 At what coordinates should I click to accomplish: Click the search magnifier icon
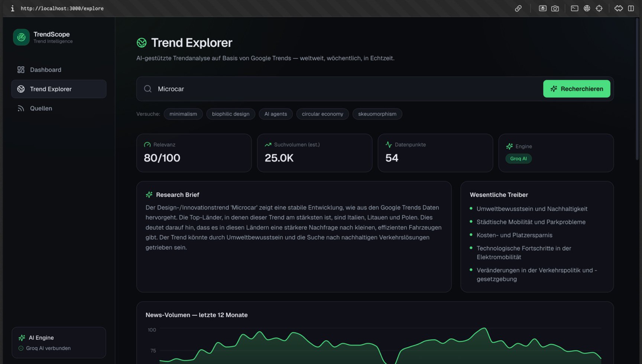point(148,89)
